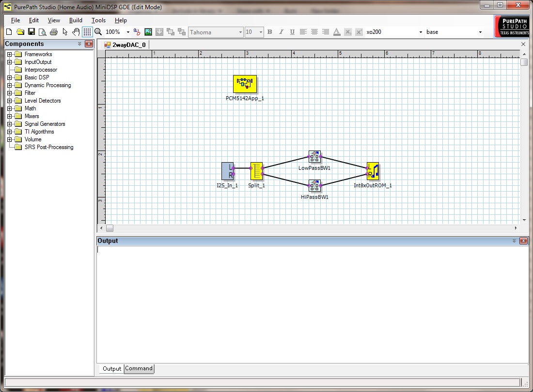The width and height of the screenshot is (533, 392).
Task: Toggle underline formatting
Action: (292, 32)
